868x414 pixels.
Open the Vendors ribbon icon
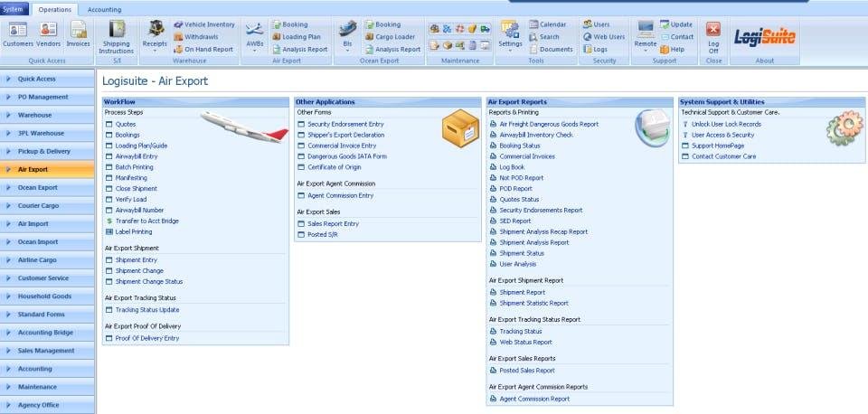49,35
